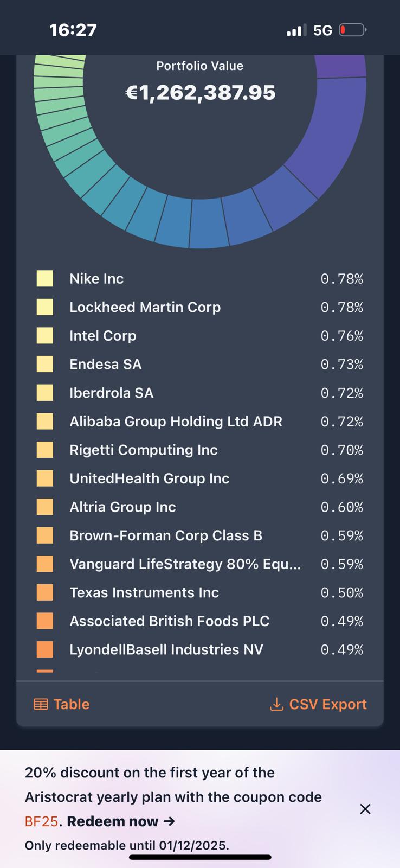
Task: Switch to Table view label
Action: (x=72, y=704)
